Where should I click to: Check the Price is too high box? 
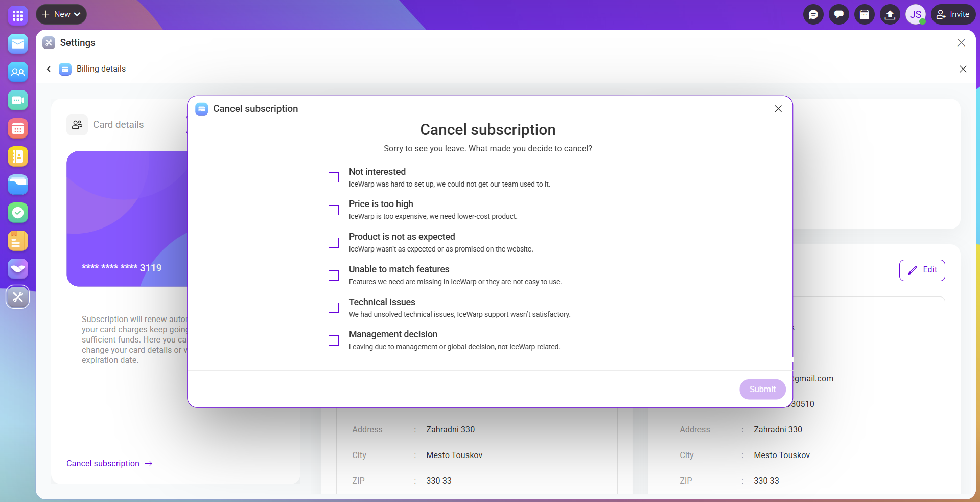point(334,210)
